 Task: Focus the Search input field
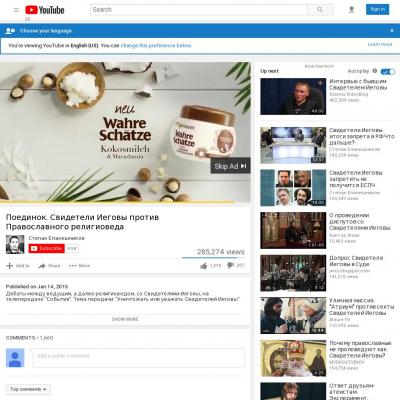(199, 10)
